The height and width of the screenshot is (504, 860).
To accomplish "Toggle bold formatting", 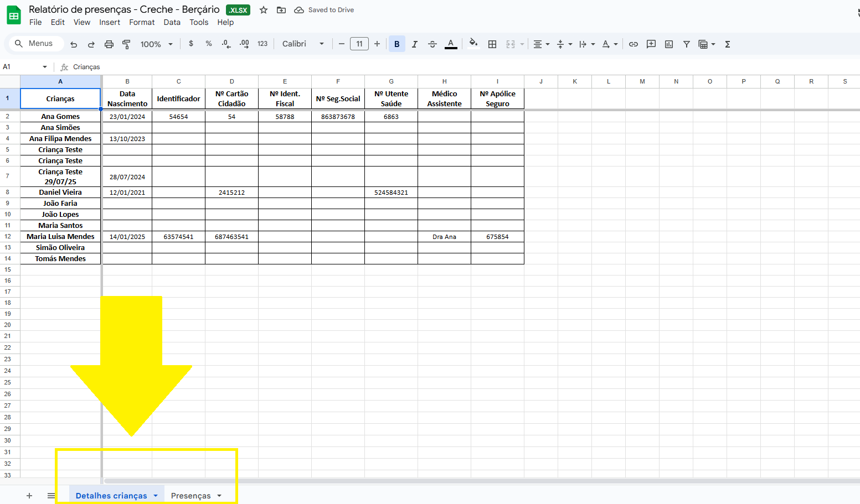I will click(397, 44).
